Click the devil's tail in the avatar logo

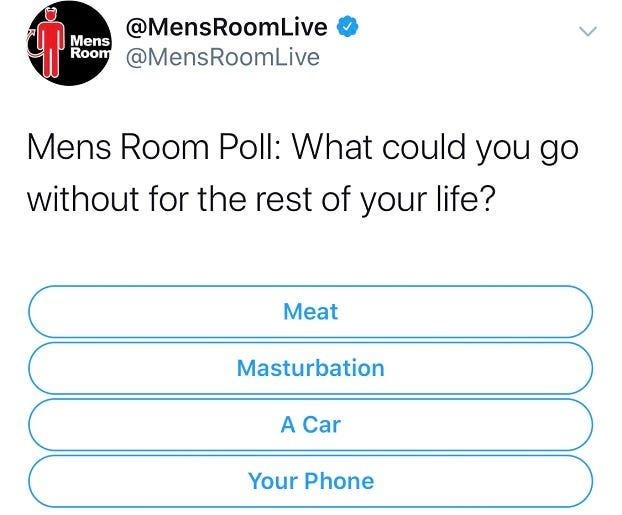click(32, 40)
